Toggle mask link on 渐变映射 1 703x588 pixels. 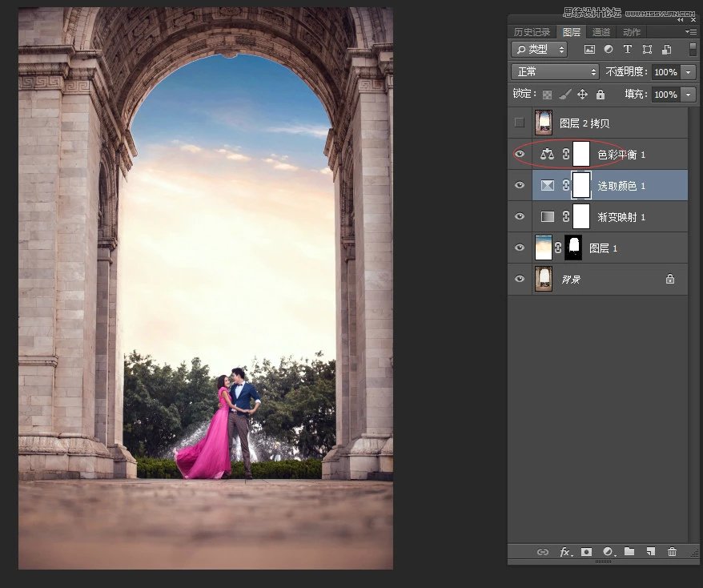566,216
